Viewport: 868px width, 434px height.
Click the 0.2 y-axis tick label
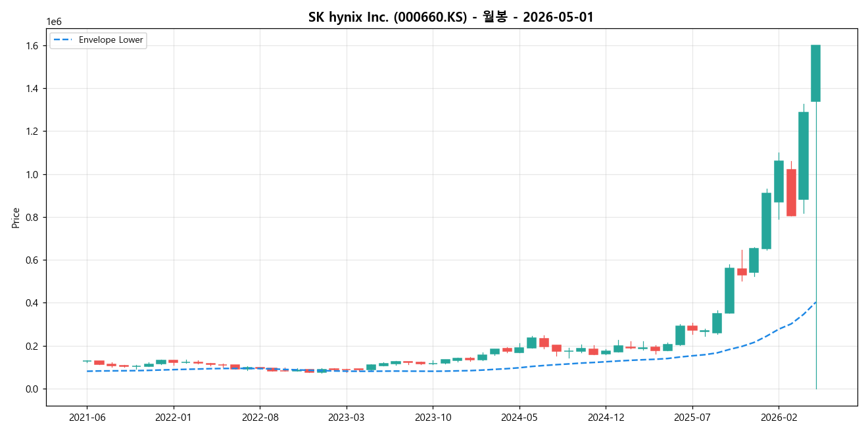(32, 346)
